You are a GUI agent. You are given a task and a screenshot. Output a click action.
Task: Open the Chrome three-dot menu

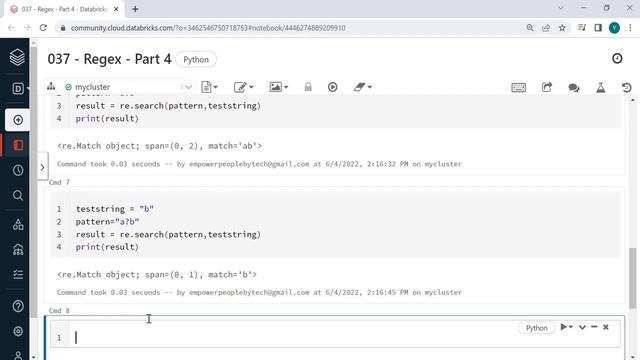click(x=630, y=28)
